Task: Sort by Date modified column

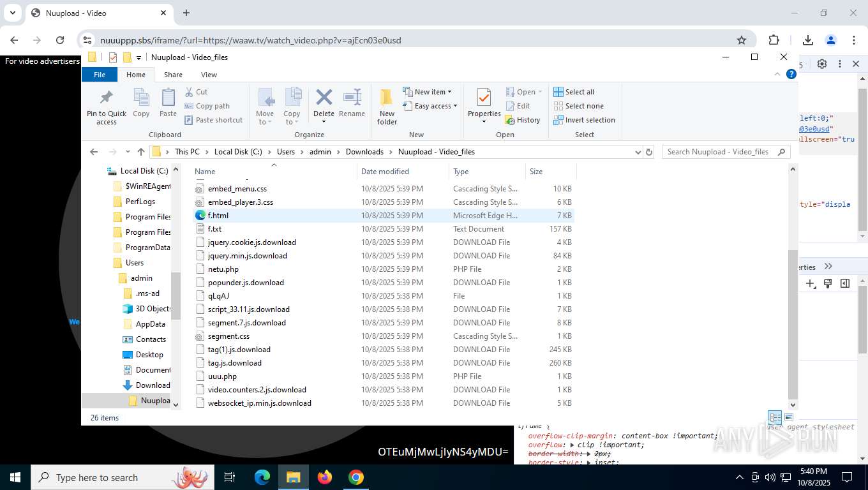Action: (x=403, y=171)
